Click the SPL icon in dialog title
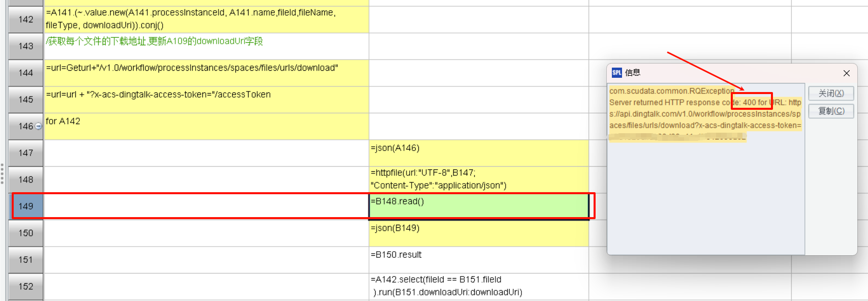 coord(616,73)
